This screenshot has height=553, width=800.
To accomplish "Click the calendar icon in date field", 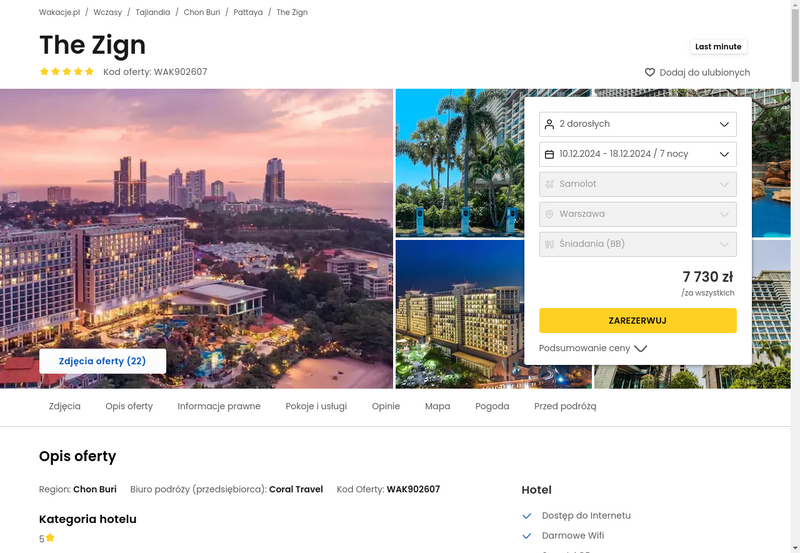I will (x=549, y=154).
